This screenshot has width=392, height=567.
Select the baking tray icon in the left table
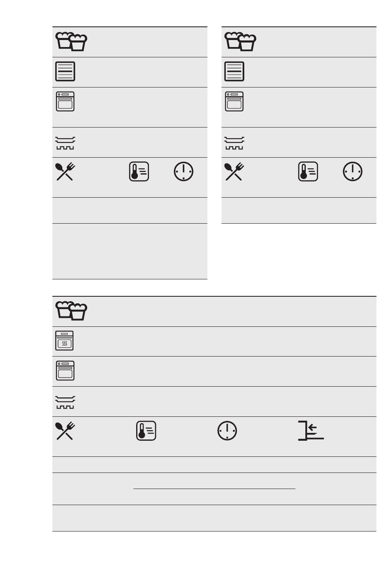65,143
